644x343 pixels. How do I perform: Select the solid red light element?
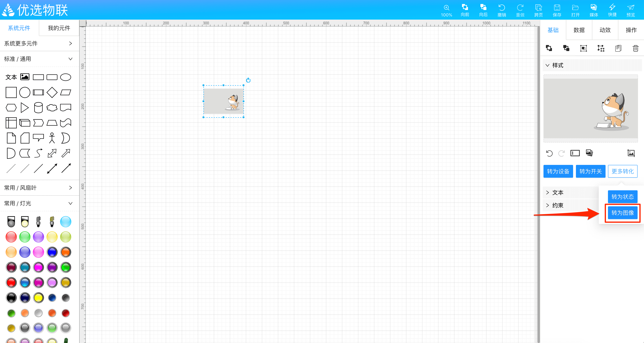point(11,283)
